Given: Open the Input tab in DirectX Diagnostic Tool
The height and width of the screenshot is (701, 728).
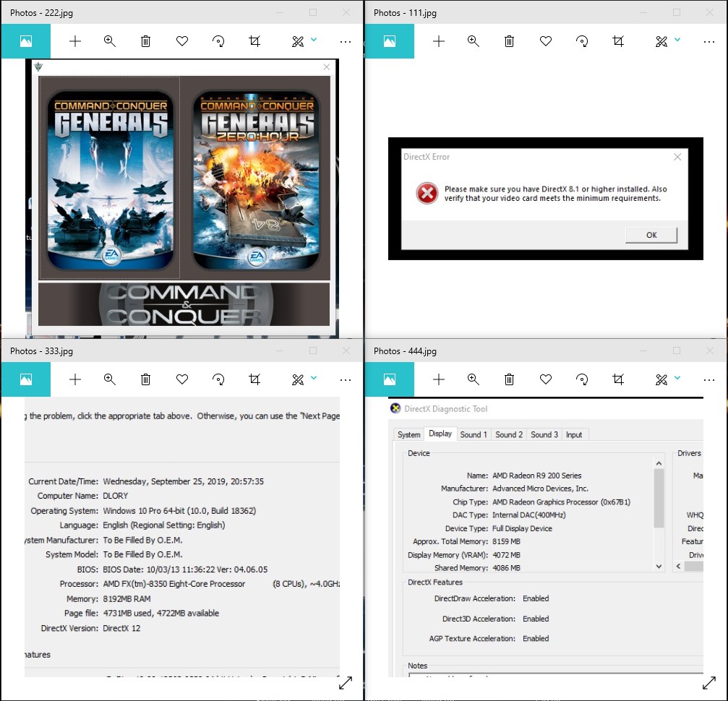Looking at the screenshot, I should coord(574,434).
